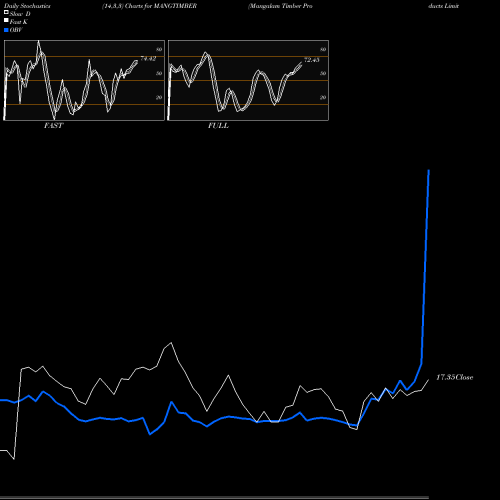
Task: Click the Fast K legend swatch
Action: point(6,20)
